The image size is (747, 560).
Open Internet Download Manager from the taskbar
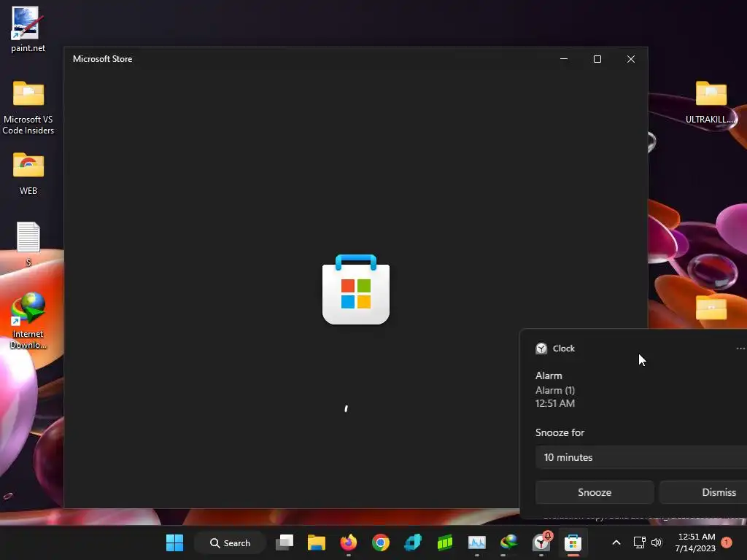(x=508, y=542)
